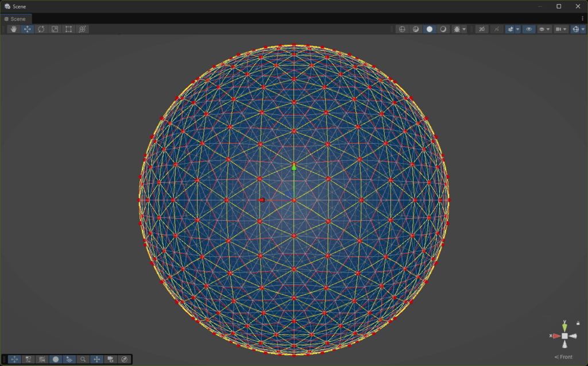Click the Front label under orientation gizmo
Viewport: 588px width, 366px height.
pos(565,357)
